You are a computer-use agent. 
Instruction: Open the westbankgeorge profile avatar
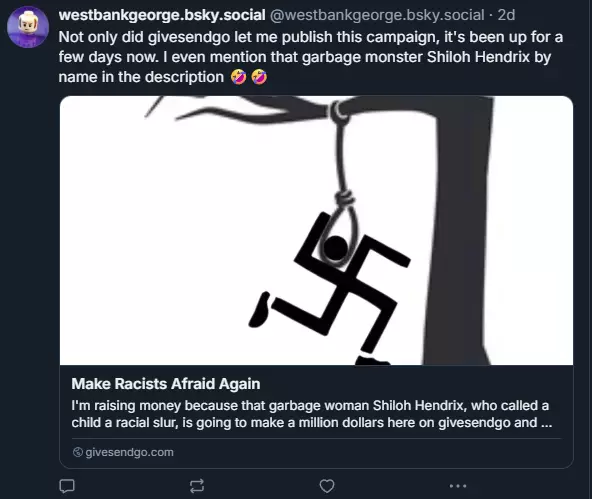28,27
